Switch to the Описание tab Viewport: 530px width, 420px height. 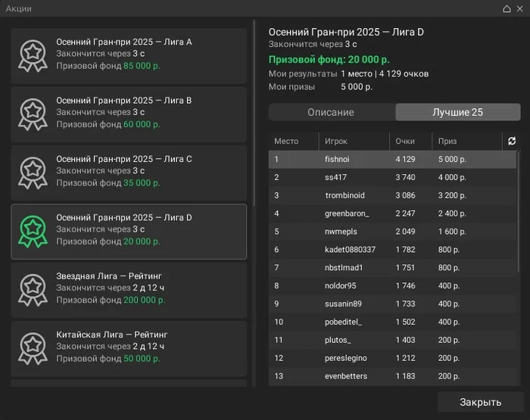[332, 112]
